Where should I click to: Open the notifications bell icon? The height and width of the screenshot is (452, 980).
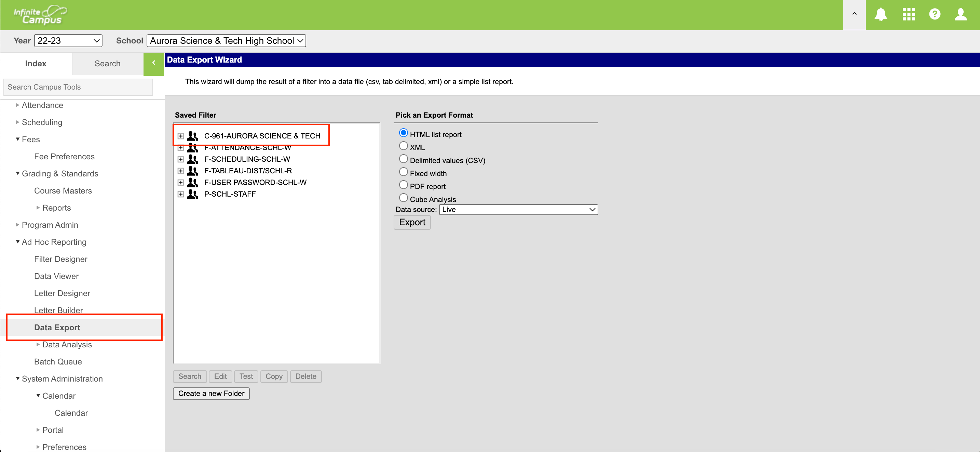click(x=880, y=14)
